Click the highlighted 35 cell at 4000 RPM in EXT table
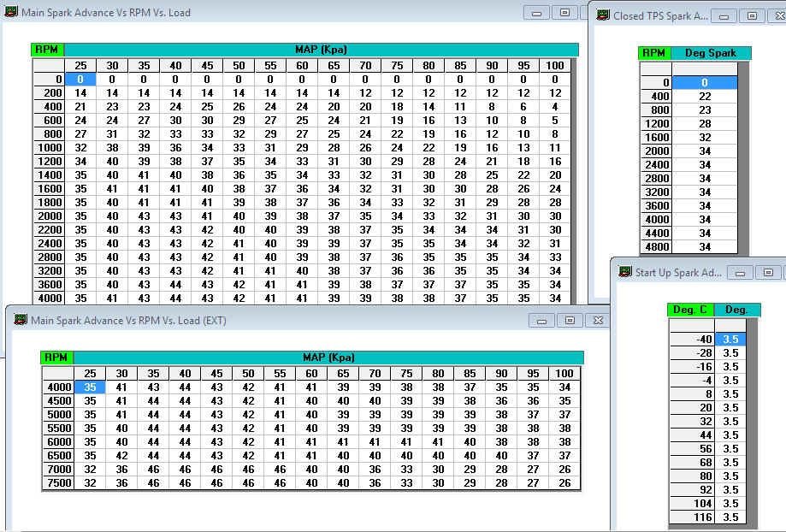This screenshot has width=786, height=532. [90, 387]
